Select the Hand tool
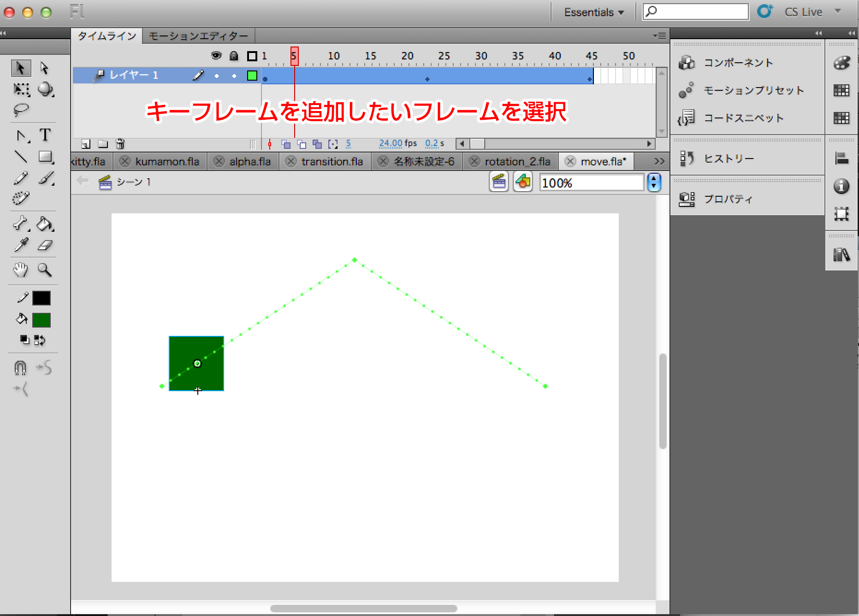 [20, 270]
